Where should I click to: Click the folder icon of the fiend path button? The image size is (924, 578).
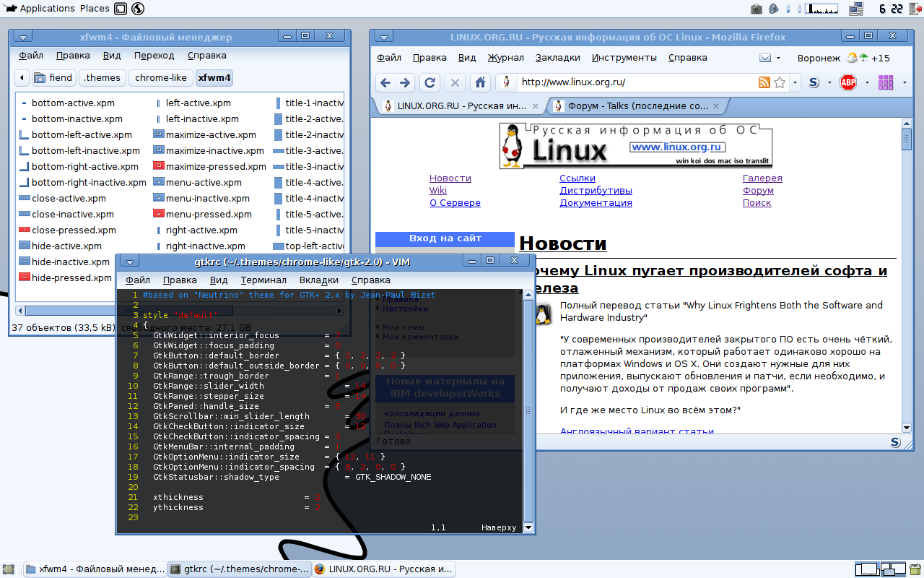coord(40,78)
